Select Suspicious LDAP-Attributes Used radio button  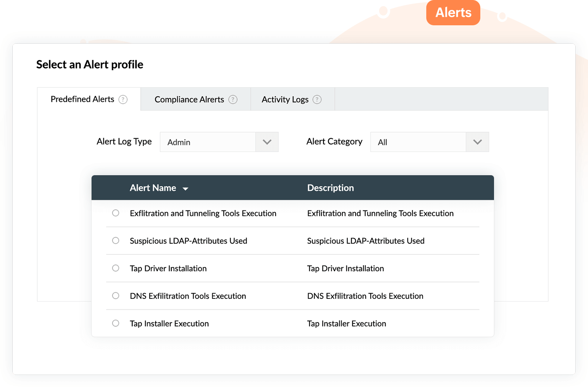(116, 241)
